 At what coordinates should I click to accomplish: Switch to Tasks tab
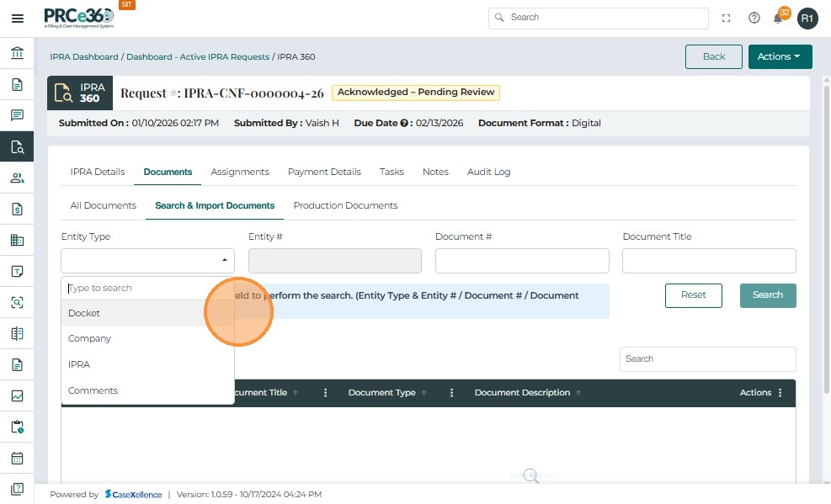[x=392, y=172]
